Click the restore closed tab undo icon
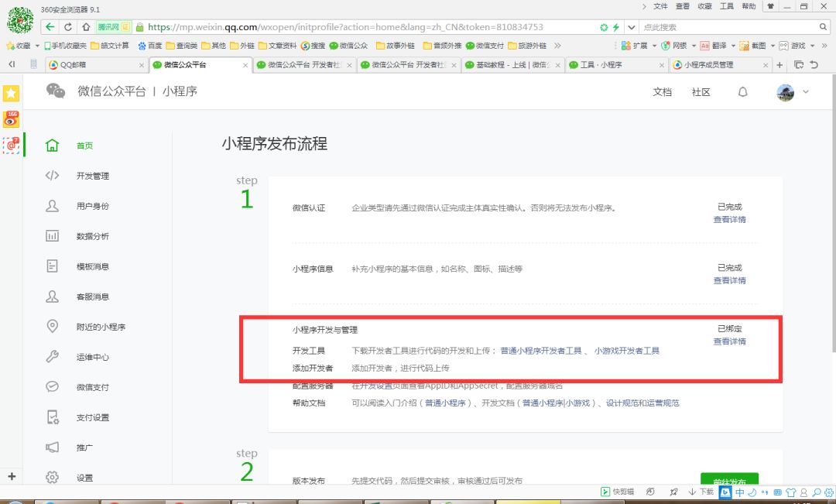Viewport: 836px width, 504px height. click(814, 64)
